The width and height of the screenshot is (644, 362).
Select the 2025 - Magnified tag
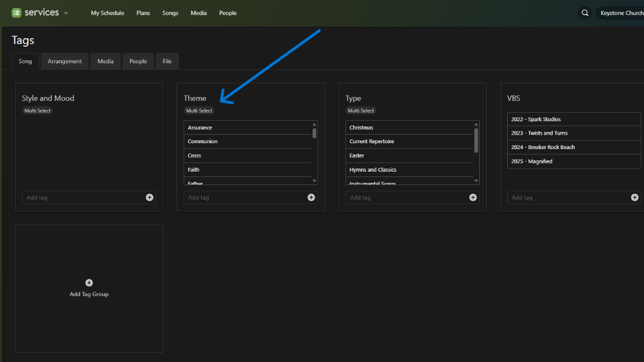574,161
